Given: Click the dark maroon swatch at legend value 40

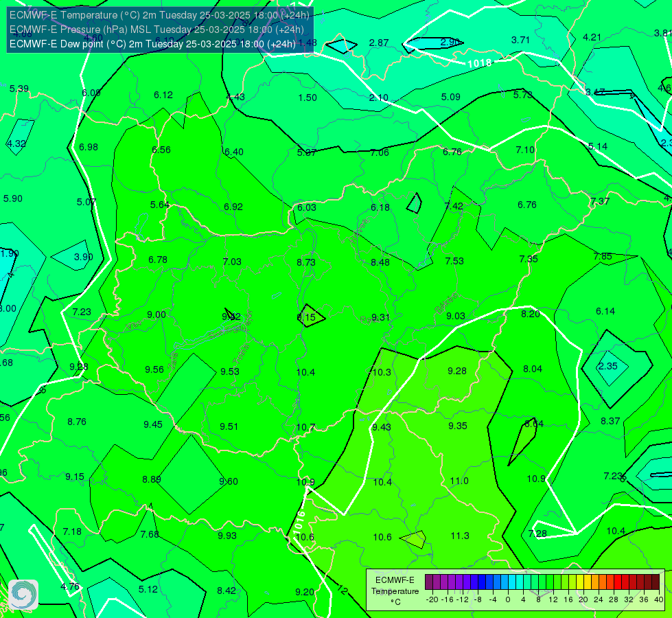Looking at the screenshot, I should tap(656, 582).
